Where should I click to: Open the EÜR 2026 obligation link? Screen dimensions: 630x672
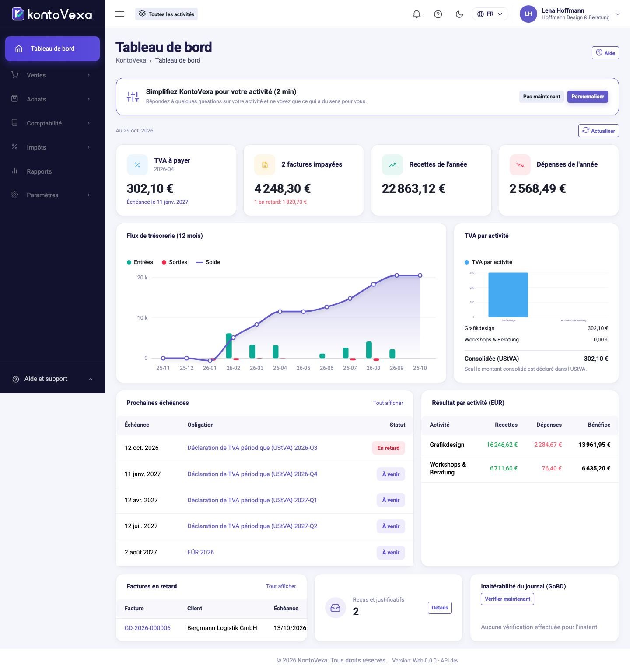pos(201,552)
